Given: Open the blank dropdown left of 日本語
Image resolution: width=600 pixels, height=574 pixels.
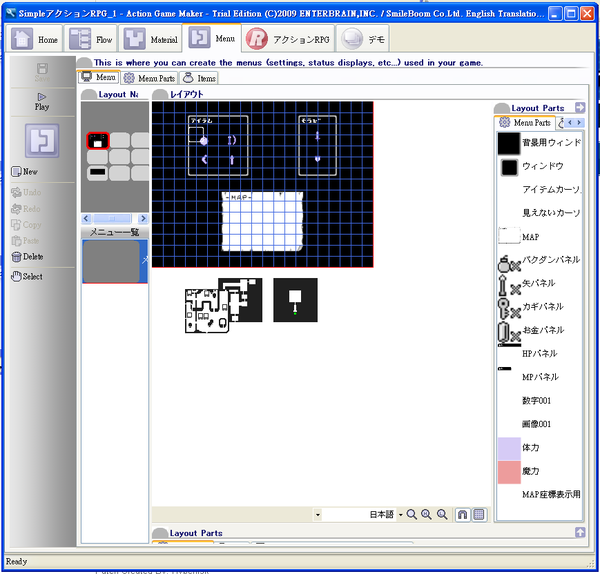Looking at the screenshot, I should tap(317, 515).
